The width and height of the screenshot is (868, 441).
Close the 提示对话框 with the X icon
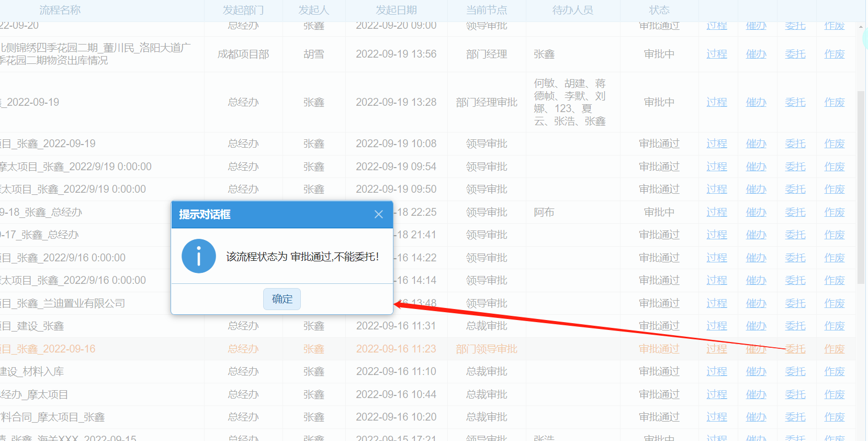pyautogui.click(x=379, y=214)
